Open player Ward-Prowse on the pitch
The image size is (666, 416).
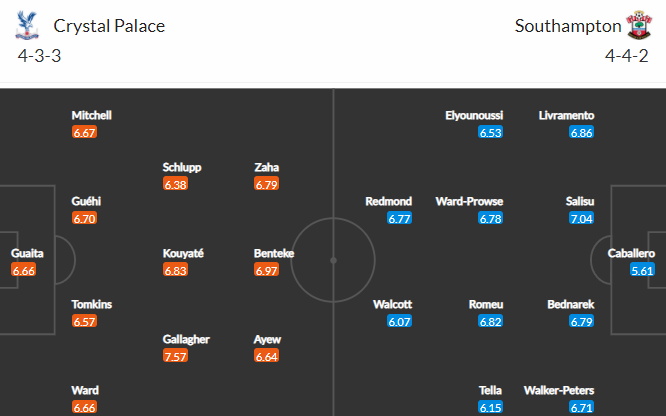(469, 201)
